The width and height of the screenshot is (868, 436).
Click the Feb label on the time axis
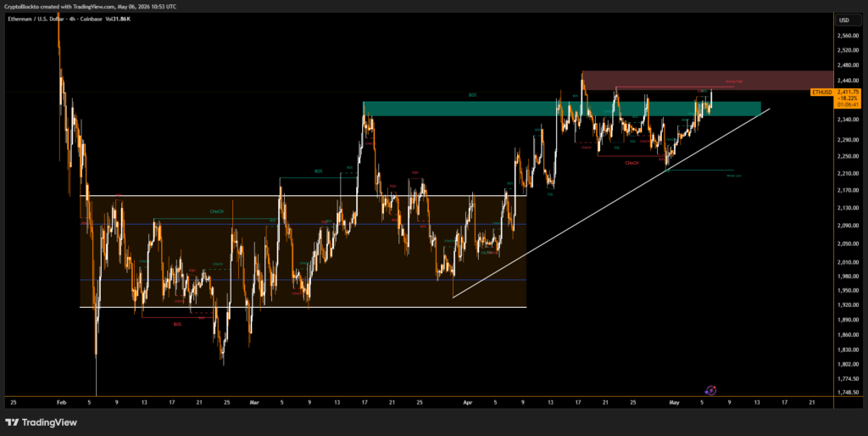[61, 403]
